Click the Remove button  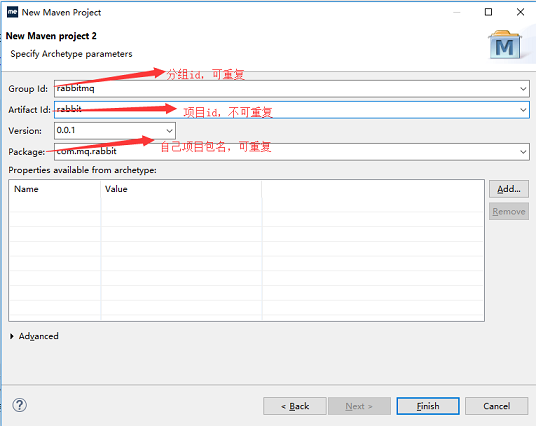click(509, 211)
